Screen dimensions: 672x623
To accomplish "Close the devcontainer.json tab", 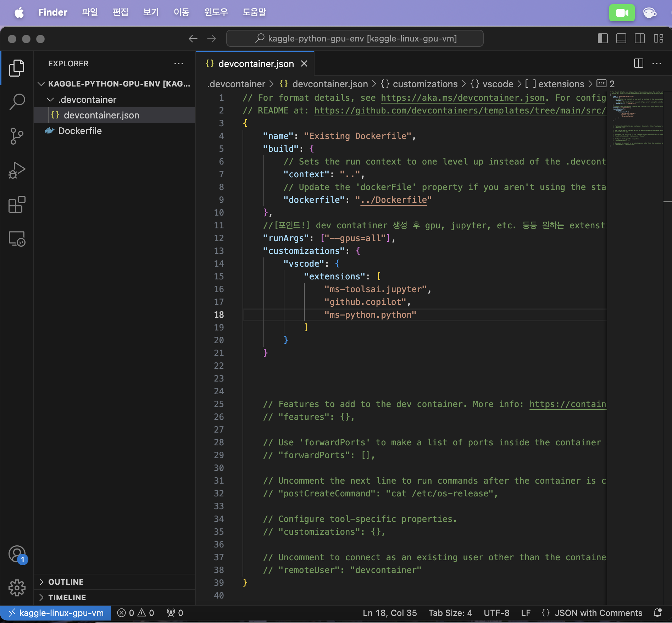I will (x=304, y=63).
